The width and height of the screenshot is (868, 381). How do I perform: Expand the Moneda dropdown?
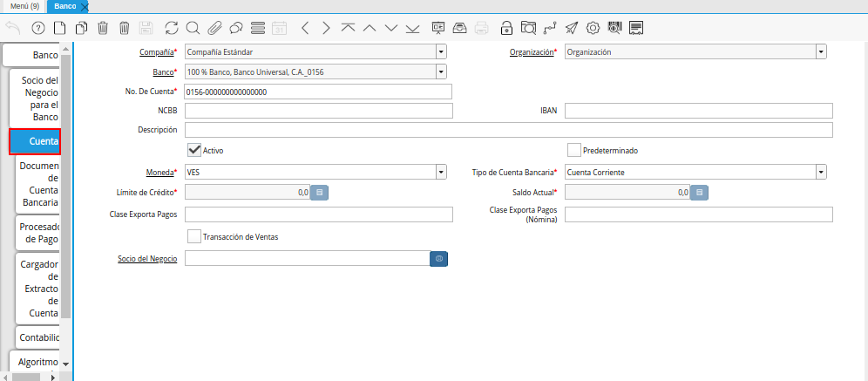pyautogui.click(x=441, y=172)
